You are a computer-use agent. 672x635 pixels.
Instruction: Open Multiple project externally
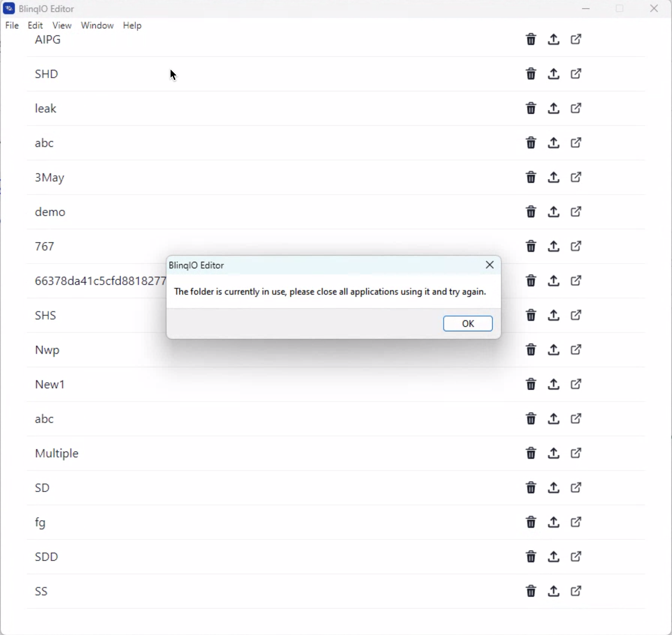(x=576, y=453)
